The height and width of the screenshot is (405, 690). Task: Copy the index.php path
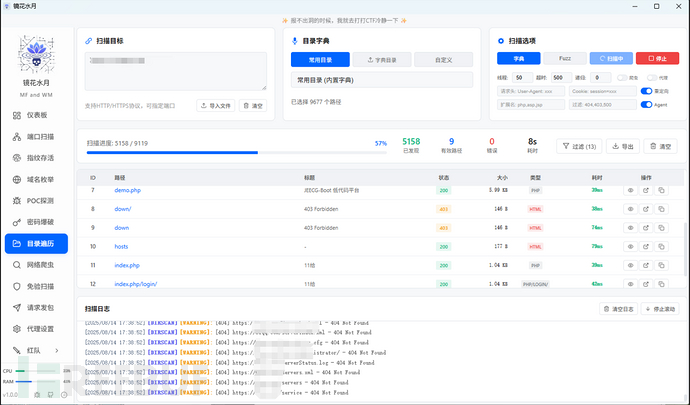click(661, 265)
